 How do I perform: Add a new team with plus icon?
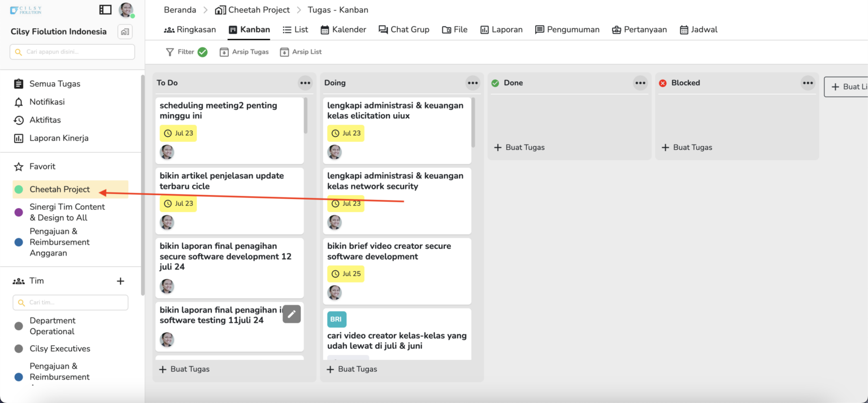tap(120, 281)
